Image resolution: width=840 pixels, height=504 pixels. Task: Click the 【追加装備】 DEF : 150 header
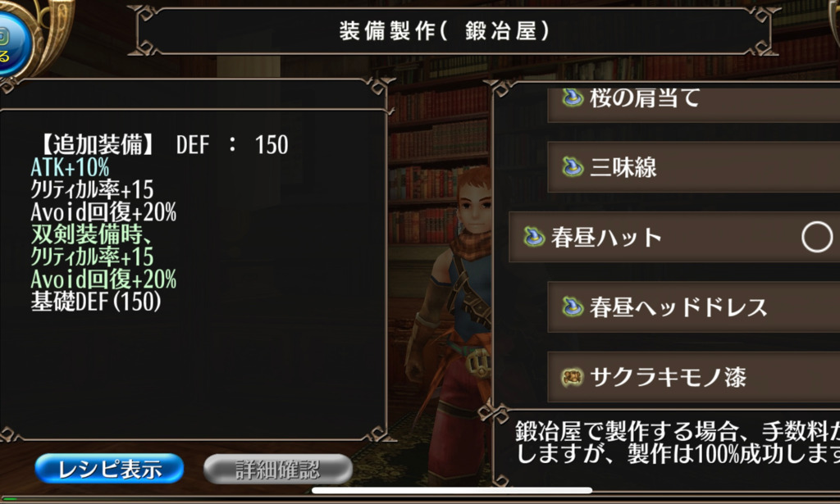pyautogui.click(x=162, y=144)
